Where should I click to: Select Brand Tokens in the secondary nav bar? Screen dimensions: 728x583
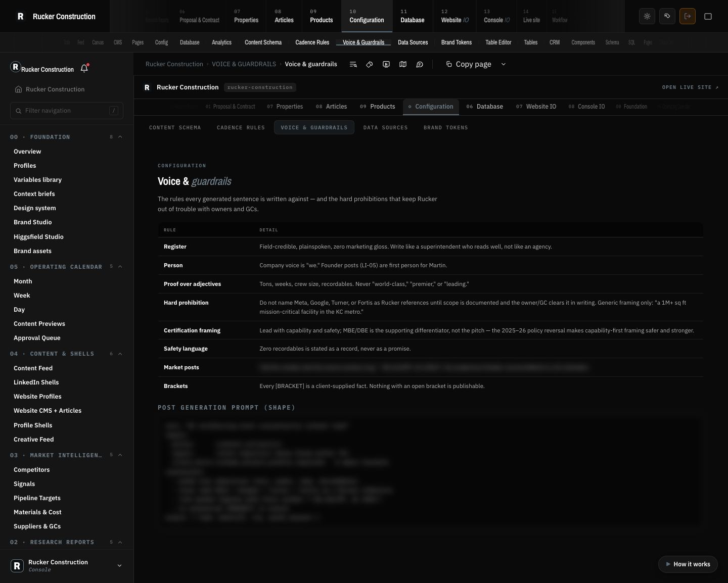coord(457,42)
